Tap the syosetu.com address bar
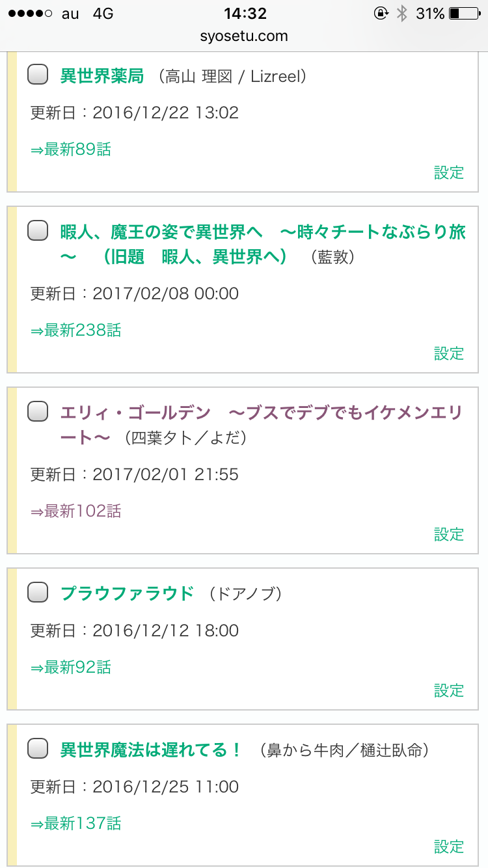488x868 pixels. 244,36
